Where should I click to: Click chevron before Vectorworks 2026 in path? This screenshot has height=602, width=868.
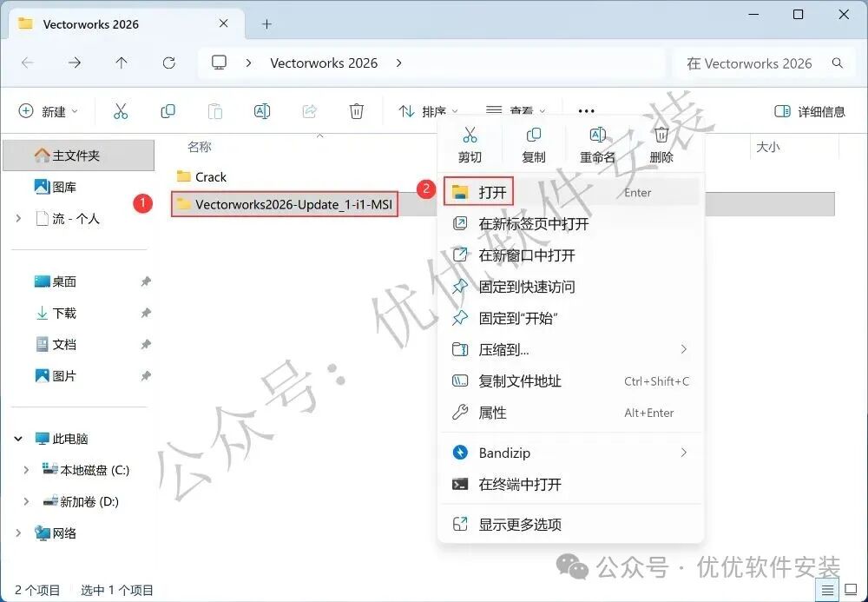(248, 63)
